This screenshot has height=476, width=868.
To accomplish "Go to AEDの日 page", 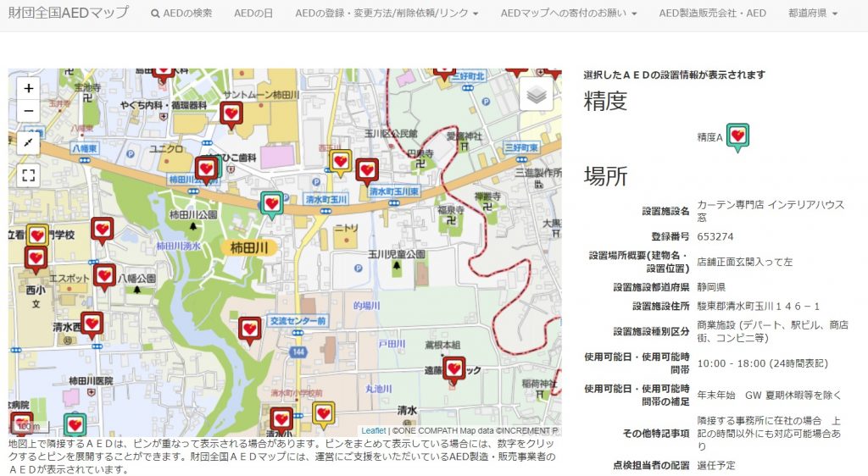I will coord(253,14).
